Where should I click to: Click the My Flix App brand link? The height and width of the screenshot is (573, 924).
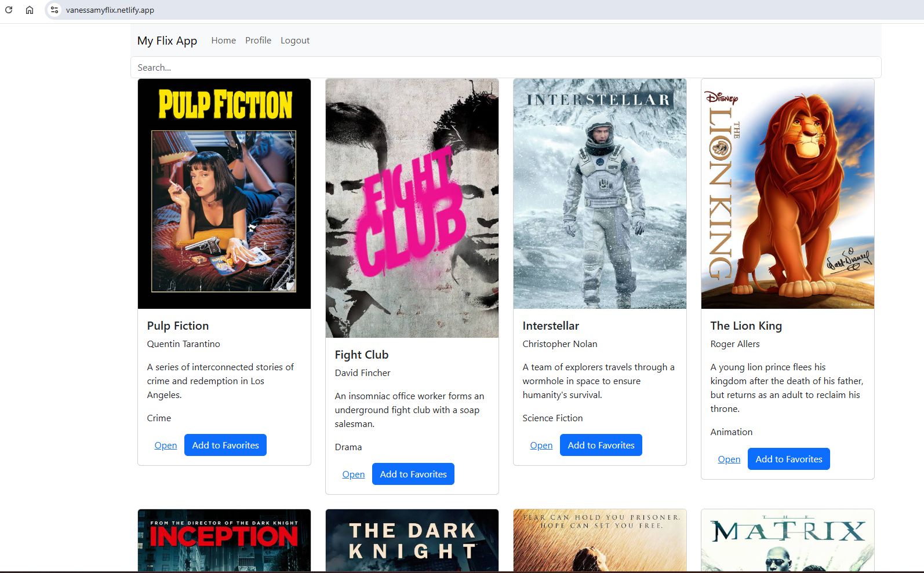[167, 41]
